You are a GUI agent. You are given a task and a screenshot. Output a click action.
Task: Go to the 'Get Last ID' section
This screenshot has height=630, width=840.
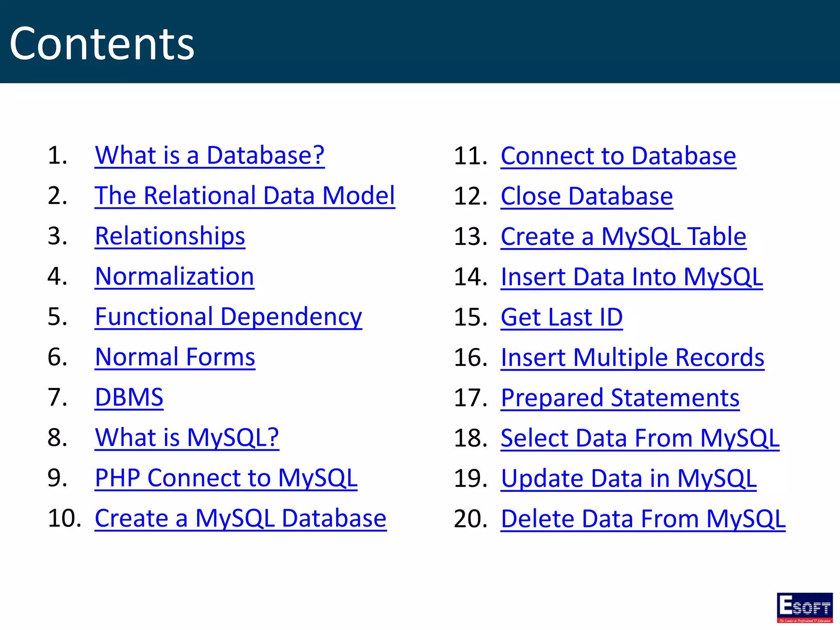562,317
